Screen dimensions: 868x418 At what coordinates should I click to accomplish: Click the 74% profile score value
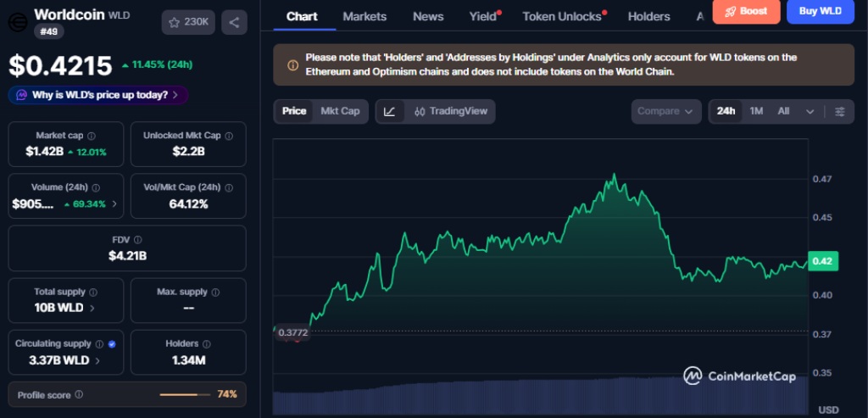coord(227,394)
